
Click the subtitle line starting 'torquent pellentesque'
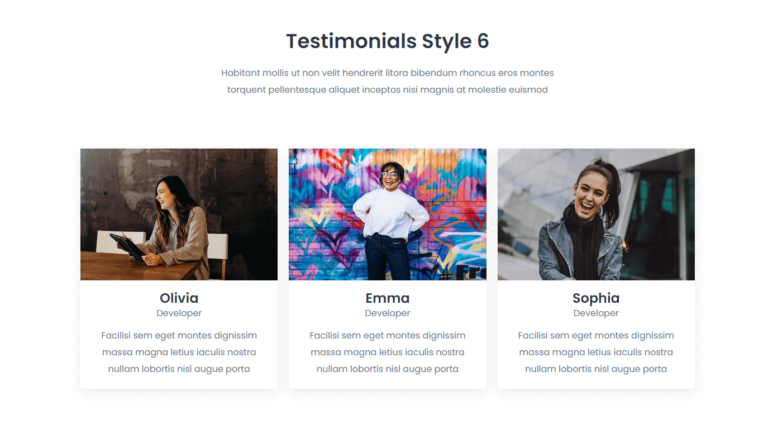(x=387, y=90)
